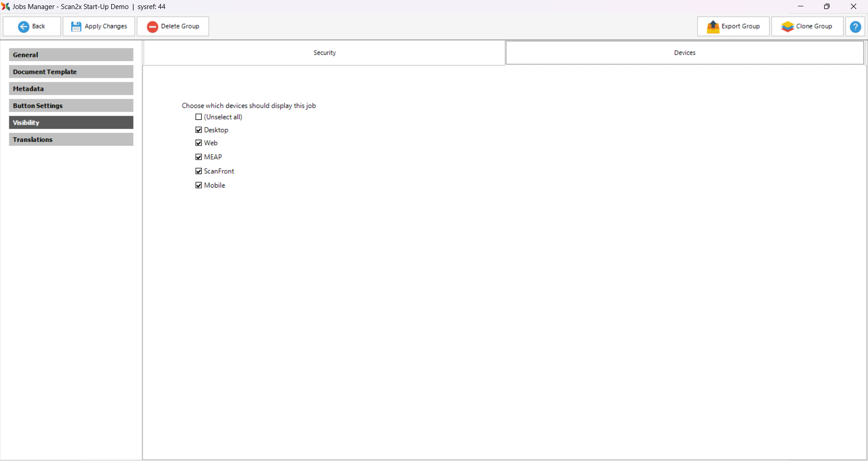Open help with the question mark icon
Screen dimensions: 868x461
(855, 27)
